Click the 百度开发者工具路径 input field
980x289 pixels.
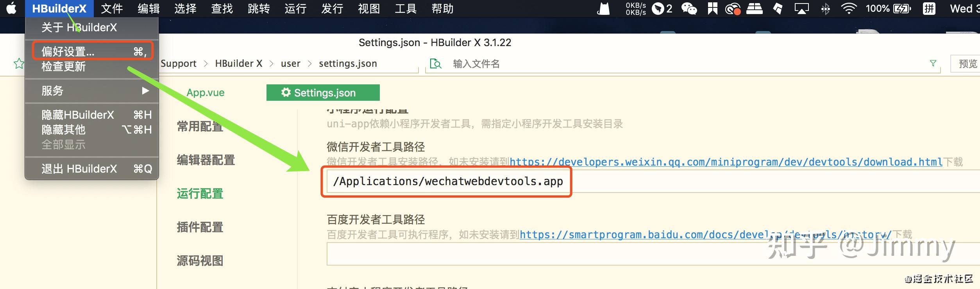653,254
